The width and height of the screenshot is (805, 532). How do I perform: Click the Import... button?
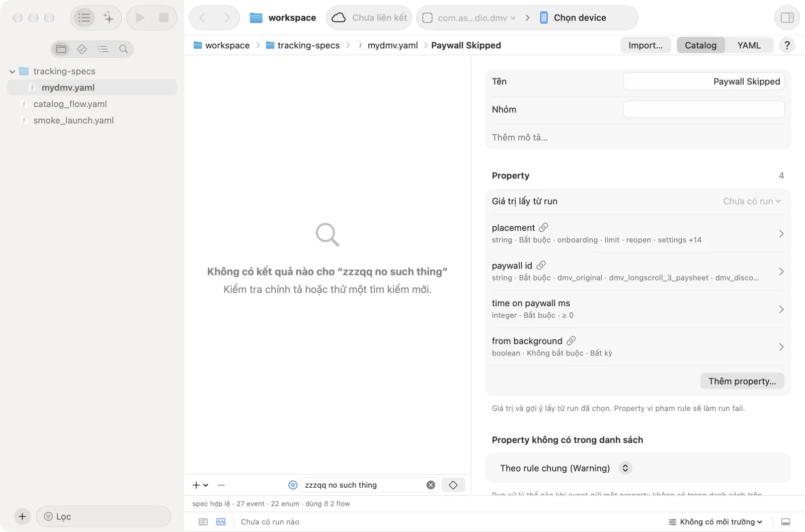(x=646, y=45)
